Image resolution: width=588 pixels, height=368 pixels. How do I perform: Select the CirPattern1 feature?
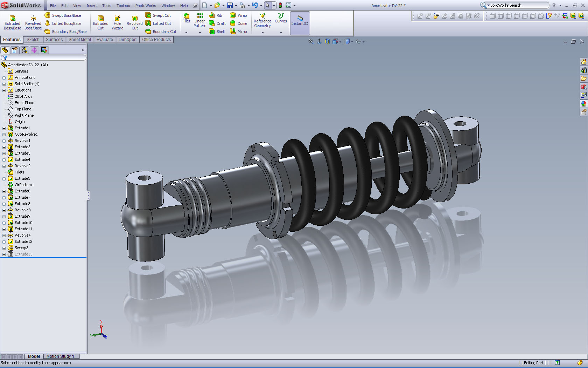tap(21, 185)
